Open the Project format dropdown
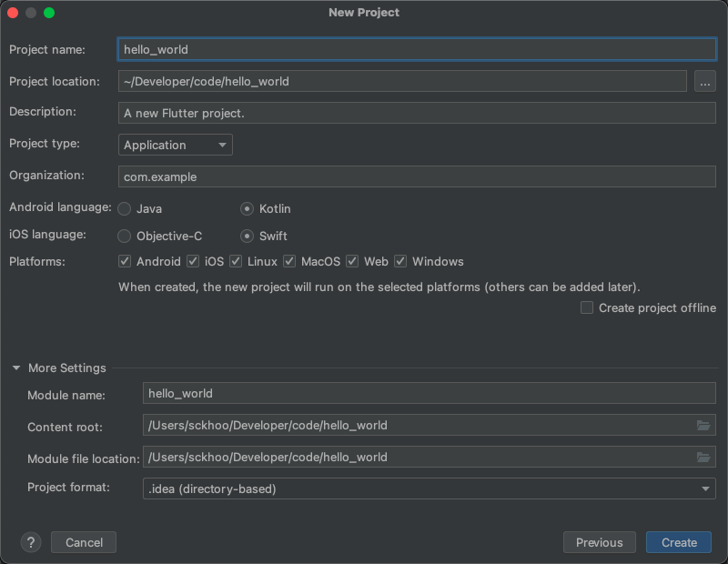The height and width of the screenshot is (564, 728). 430,488
